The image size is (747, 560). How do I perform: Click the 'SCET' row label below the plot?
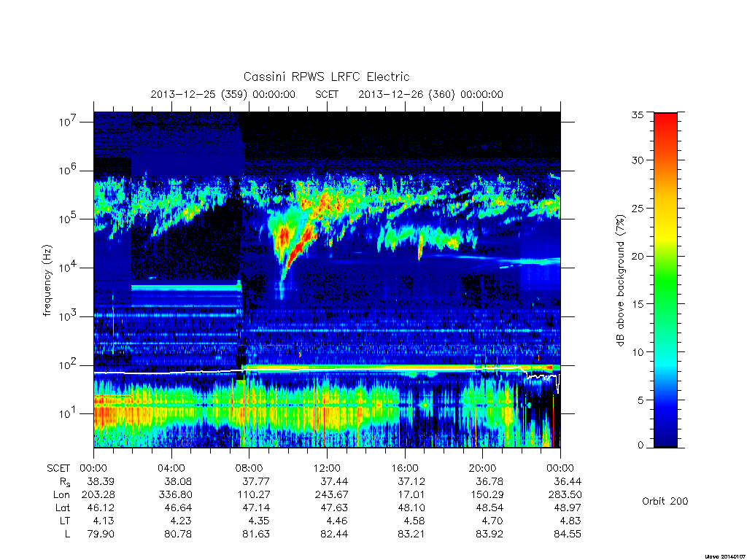(x=58, y=468)
